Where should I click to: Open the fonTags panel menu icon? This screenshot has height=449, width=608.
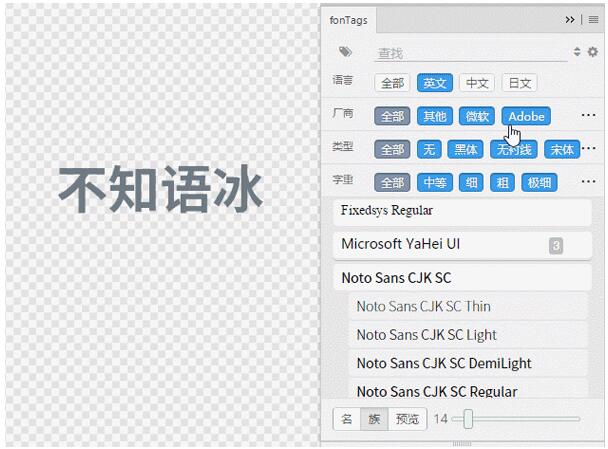593,19
